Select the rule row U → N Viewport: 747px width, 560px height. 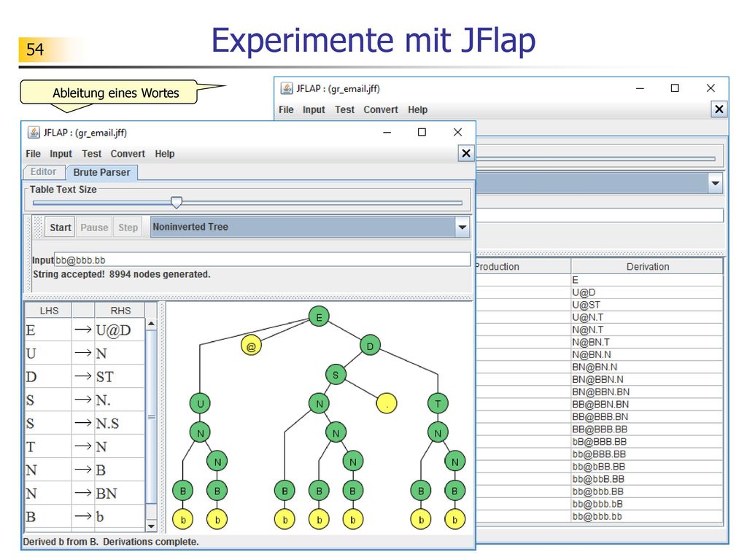point(85,354)
